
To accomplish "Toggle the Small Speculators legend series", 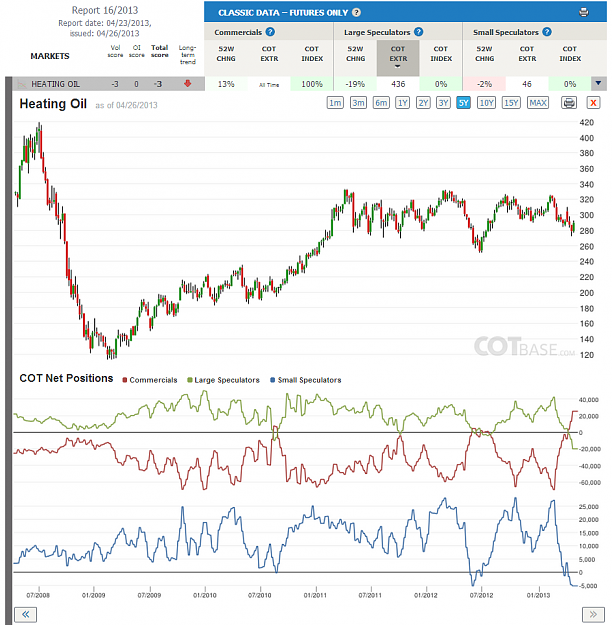I will (306, 380).
